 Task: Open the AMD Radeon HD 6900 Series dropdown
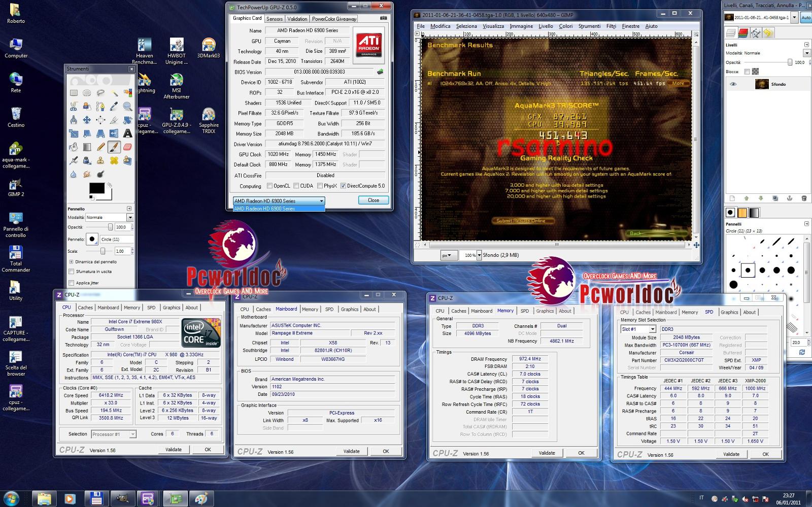pyautogui.click(x=279, y=201)
